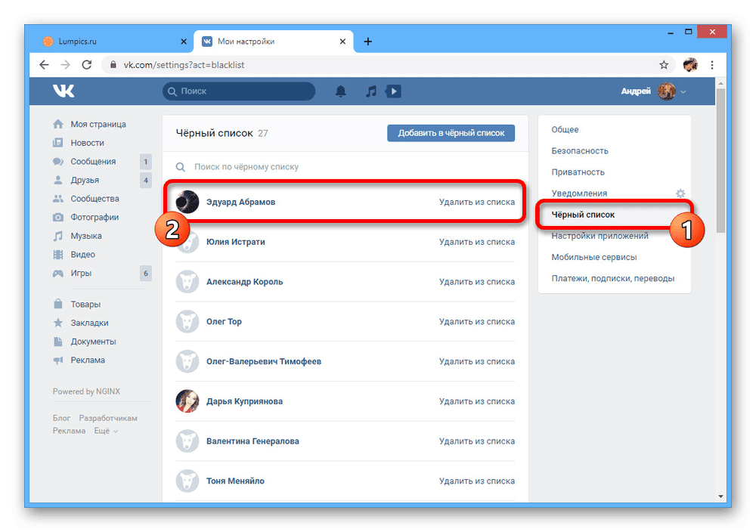Open Безопасность settings section
756x532 pixels.
[580, 151]
